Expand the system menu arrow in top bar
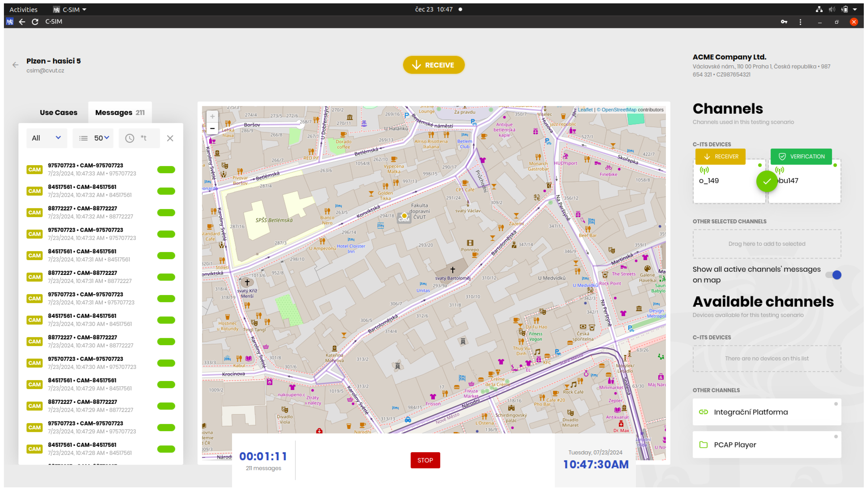868x491 pixels. coord(855,10)
